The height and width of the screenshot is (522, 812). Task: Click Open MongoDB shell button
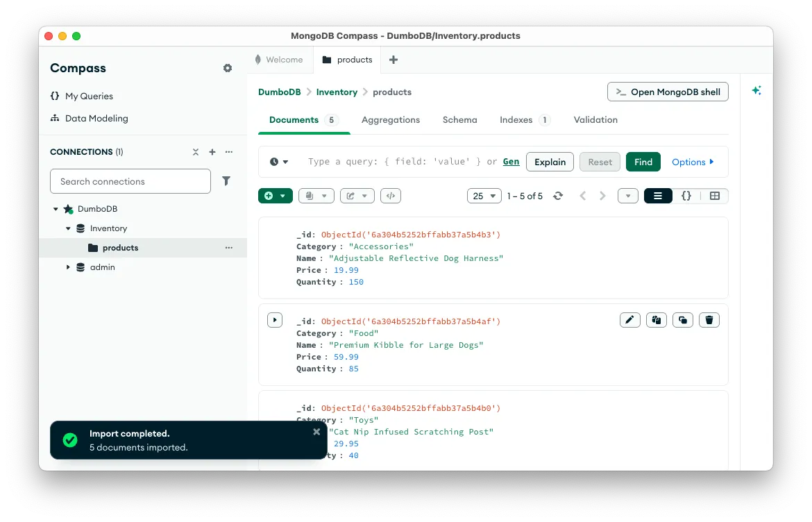coord(668,92)
